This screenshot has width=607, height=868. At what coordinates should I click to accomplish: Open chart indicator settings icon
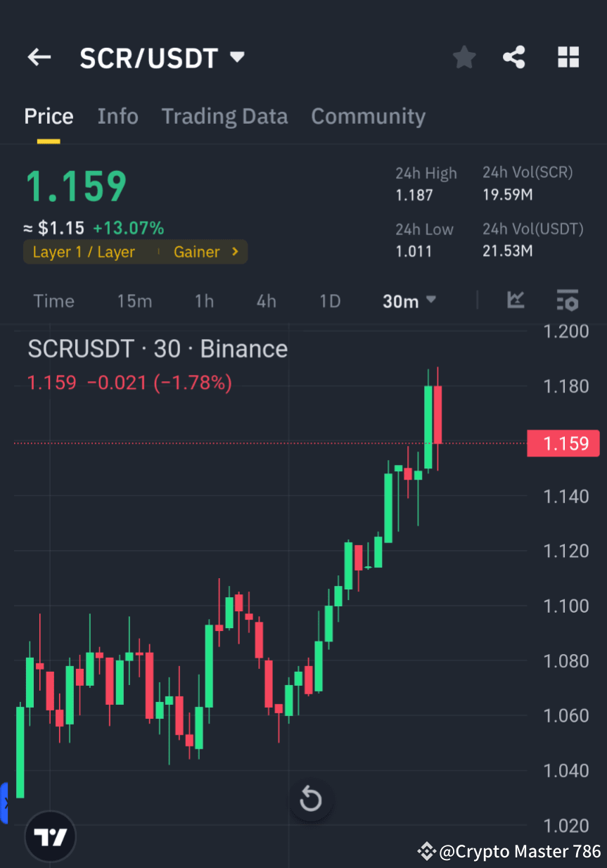coord(567,300)
